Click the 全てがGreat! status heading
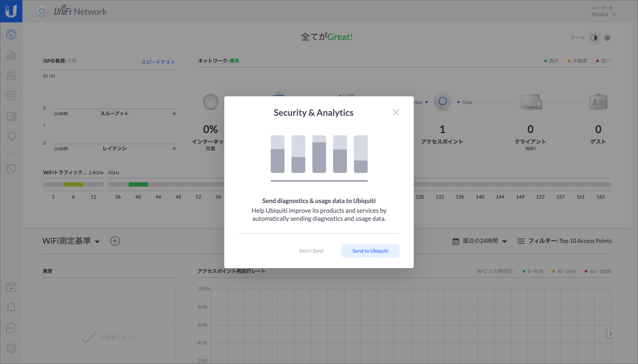The height and width of the screenshot is (364, 638). (x=327, y=37)
